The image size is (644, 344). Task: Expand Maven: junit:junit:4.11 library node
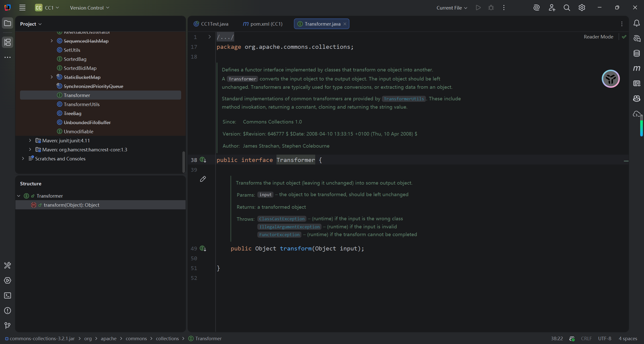30,141
